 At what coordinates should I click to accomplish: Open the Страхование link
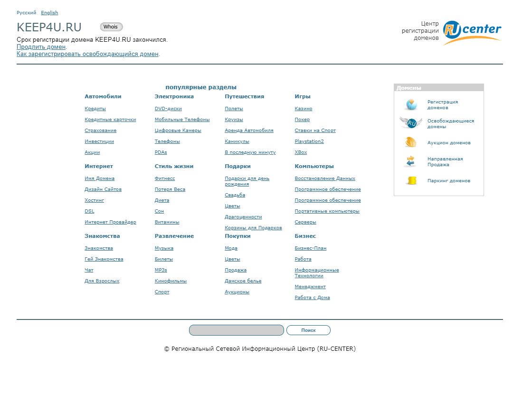click(100, 130)
